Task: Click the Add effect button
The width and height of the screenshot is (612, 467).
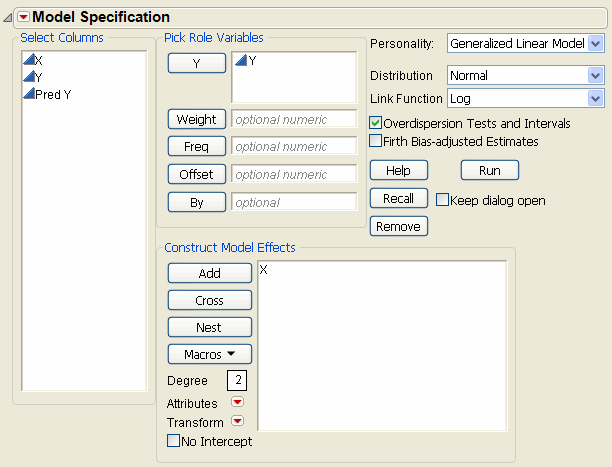Action: click(209, 273)
